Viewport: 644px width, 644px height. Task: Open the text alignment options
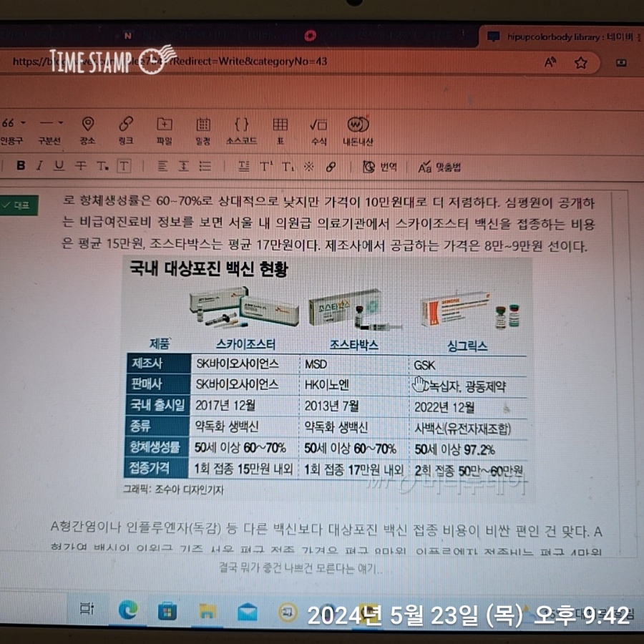162,166
